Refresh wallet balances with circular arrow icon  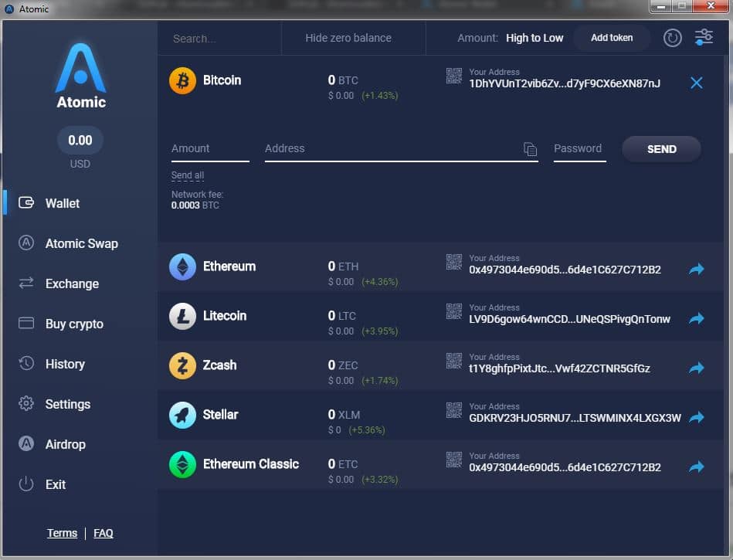[x=672, y=38]
